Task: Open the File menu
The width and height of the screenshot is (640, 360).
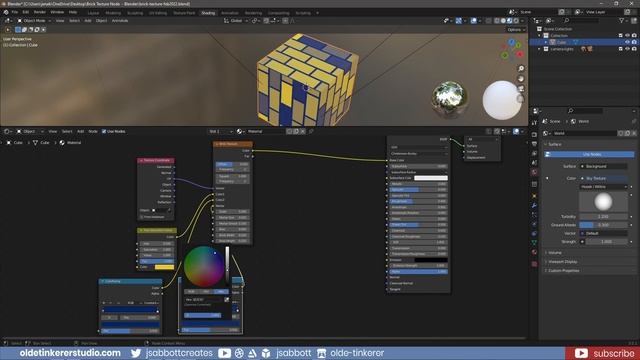Action: [x=15, y=13]
